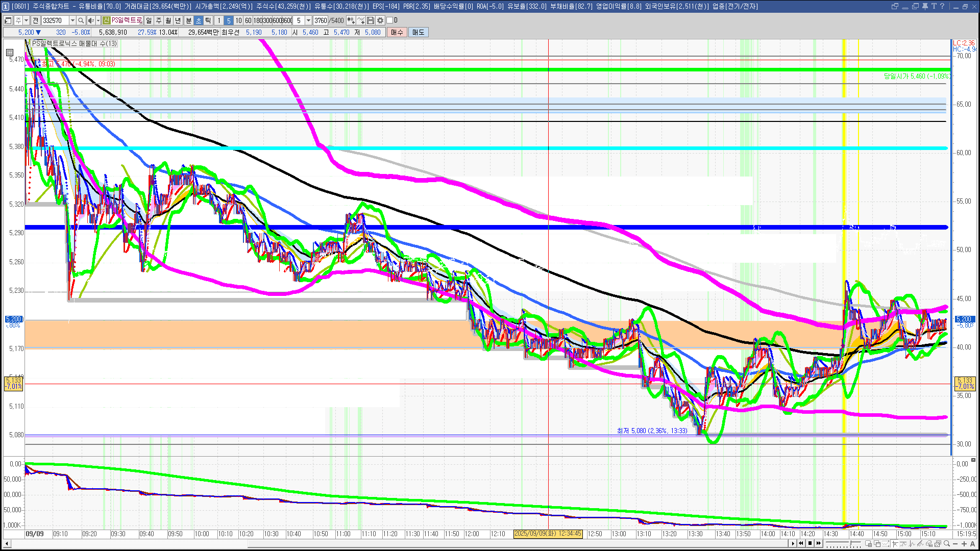Open chart settings gear icon
Image resolution: width=980 pixels, height=551 pixels.
380,20
